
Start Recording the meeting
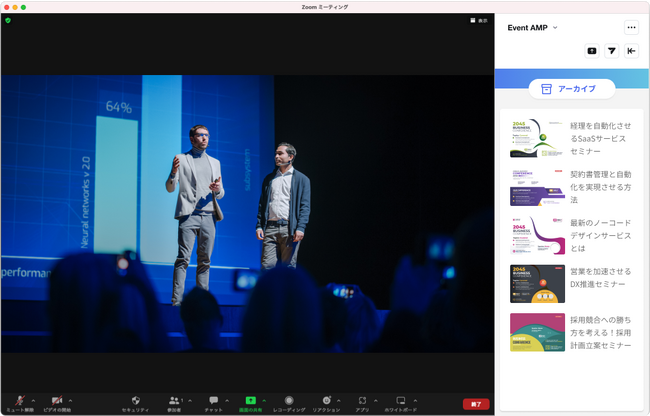click(x=289, y=401)
